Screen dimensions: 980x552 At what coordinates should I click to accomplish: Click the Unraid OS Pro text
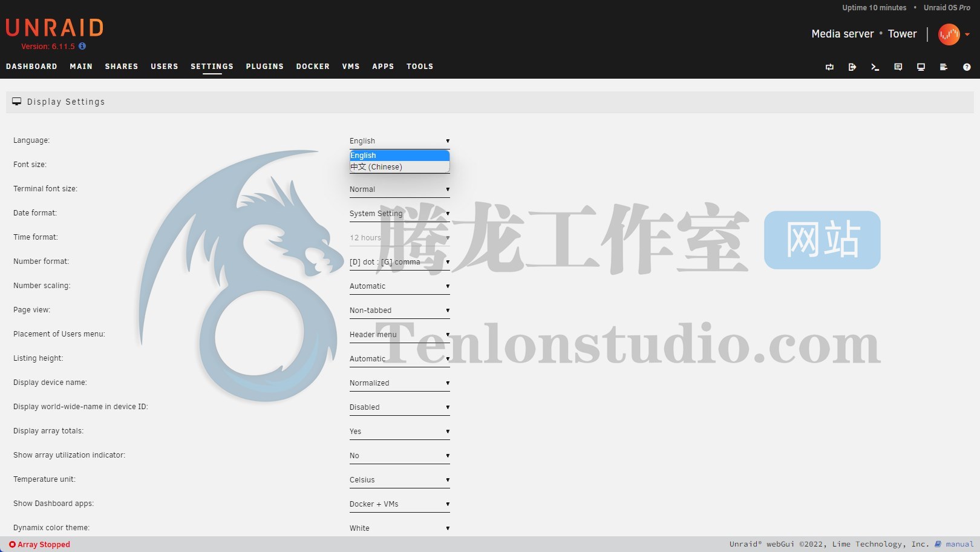pos(947,8)
